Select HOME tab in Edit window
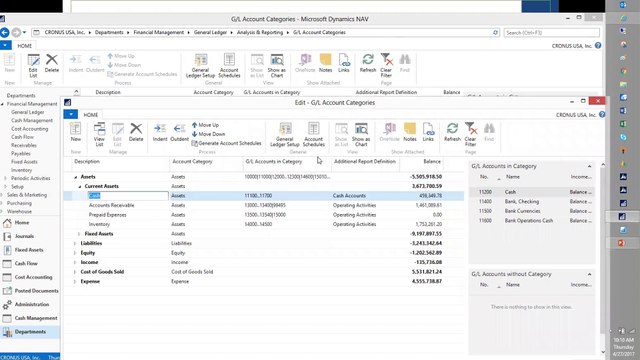 91,115
